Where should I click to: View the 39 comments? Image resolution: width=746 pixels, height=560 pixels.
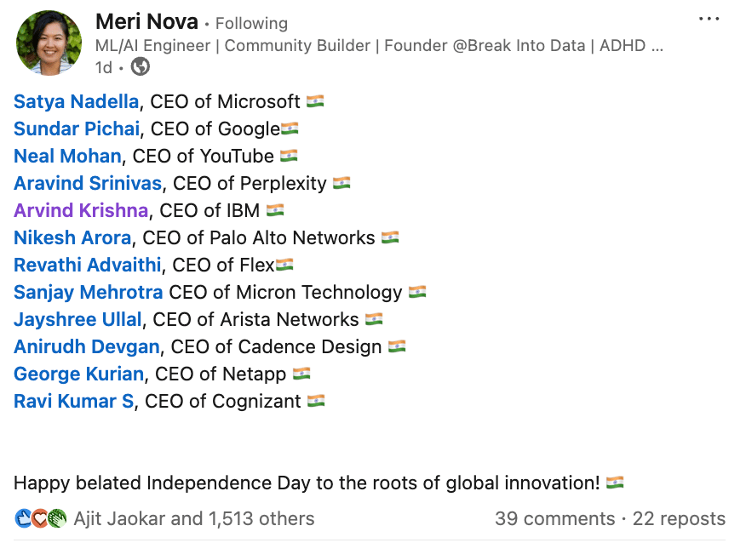(554, 518)
